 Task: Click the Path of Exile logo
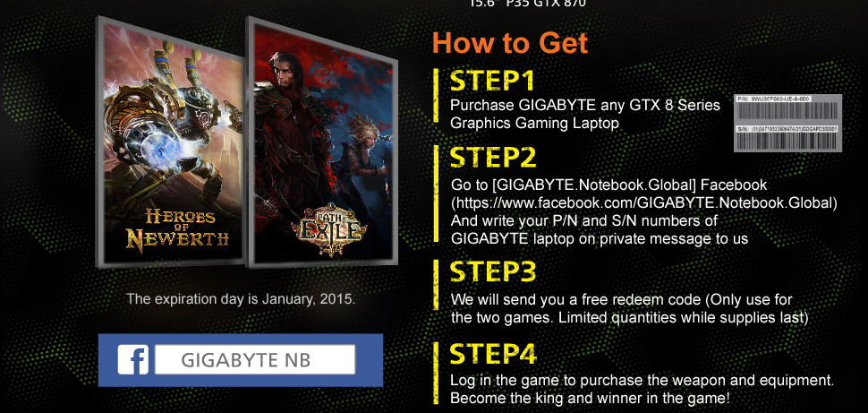point(328,234)
